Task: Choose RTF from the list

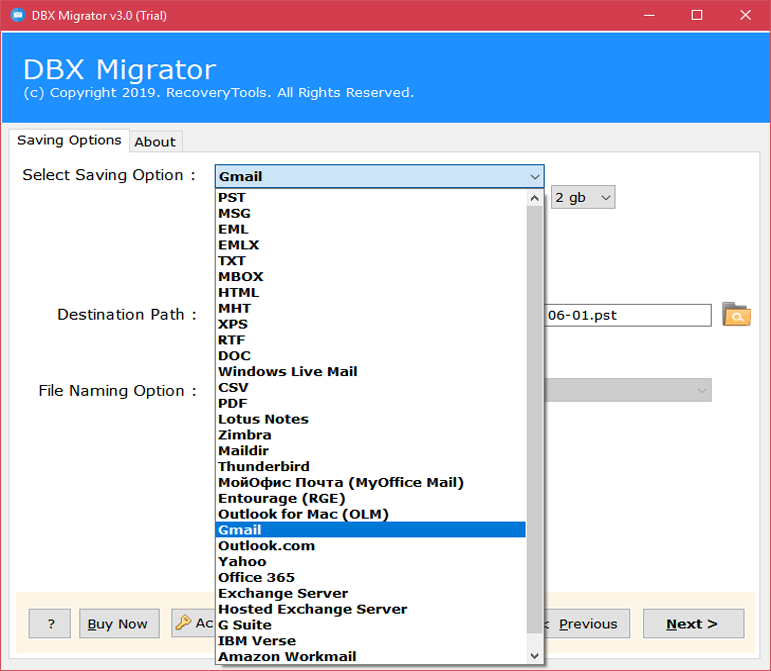Action: (x=371, y=340)
